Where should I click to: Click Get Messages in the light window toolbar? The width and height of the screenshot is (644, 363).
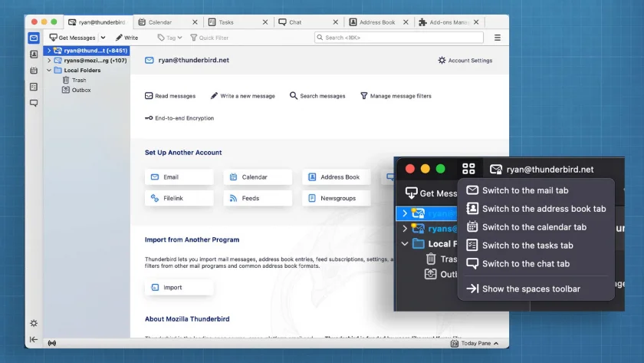(72, 38)
